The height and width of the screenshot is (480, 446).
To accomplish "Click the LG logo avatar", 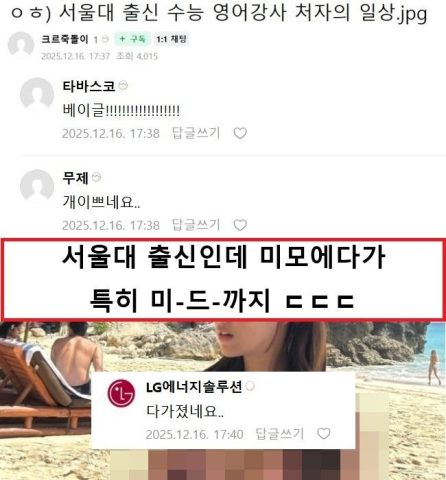I will coord(121,393).
